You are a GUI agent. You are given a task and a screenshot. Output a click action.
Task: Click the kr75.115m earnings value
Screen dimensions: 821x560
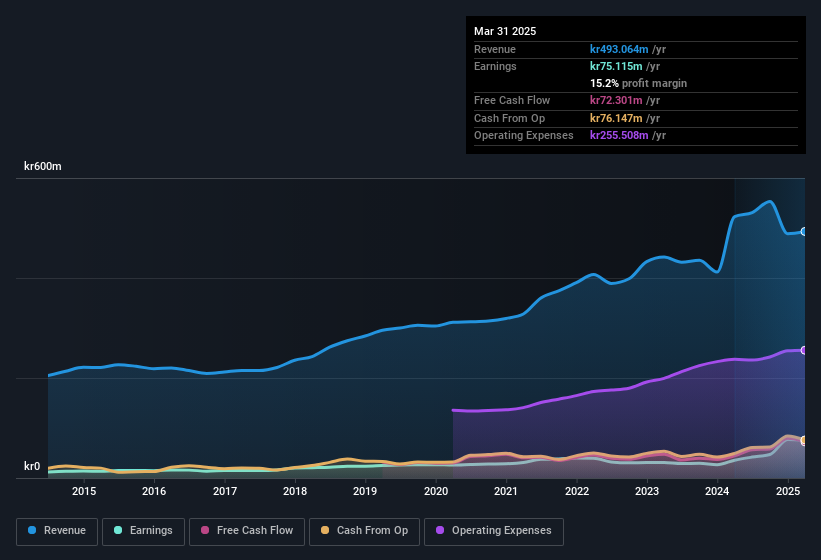(x=616, y=66)
